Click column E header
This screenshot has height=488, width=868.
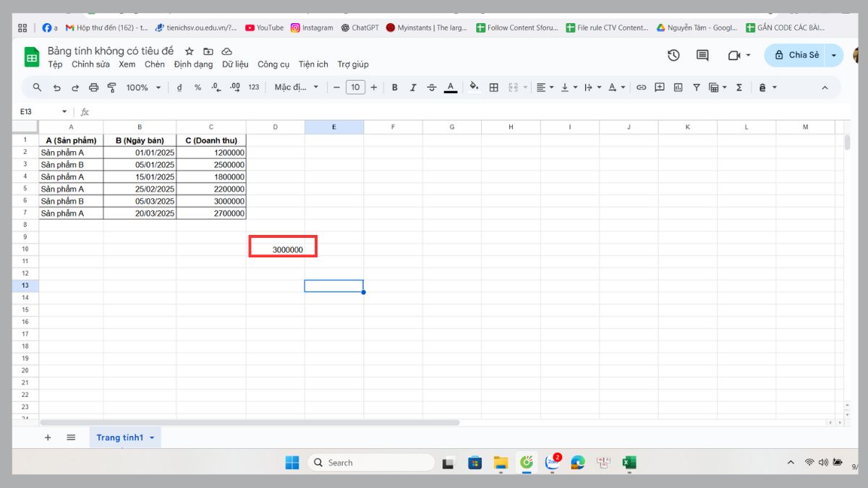click(334, 127)
